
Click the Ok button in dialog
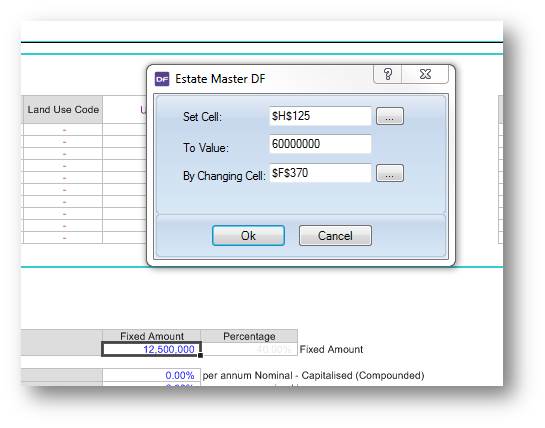click(248, 235)
